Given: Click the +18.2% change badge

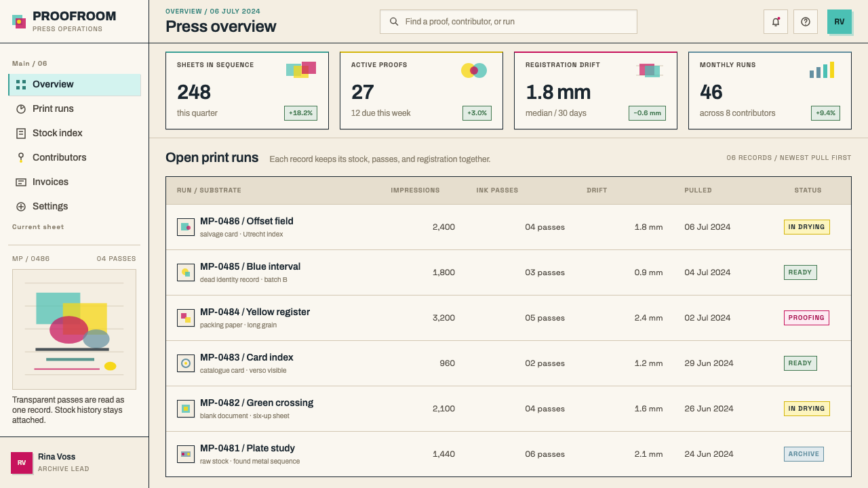Looking at the screenshot, I should click(x=300, y=113).
